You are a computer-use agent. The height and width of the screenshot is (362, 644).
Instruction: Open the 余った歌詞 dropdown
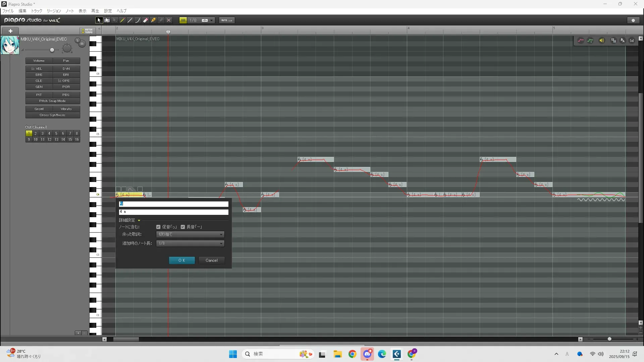[x=190, y=234]
